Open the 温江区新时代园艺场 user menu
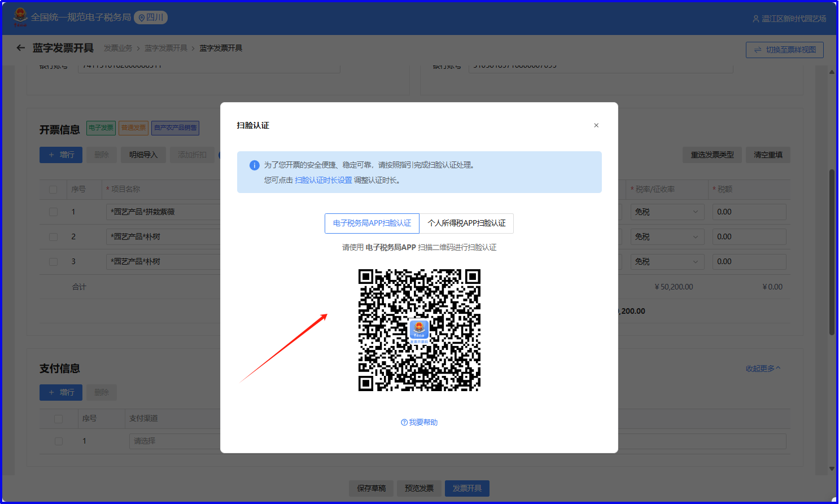This screenshot has height=504, width=839. click(789, 19)
